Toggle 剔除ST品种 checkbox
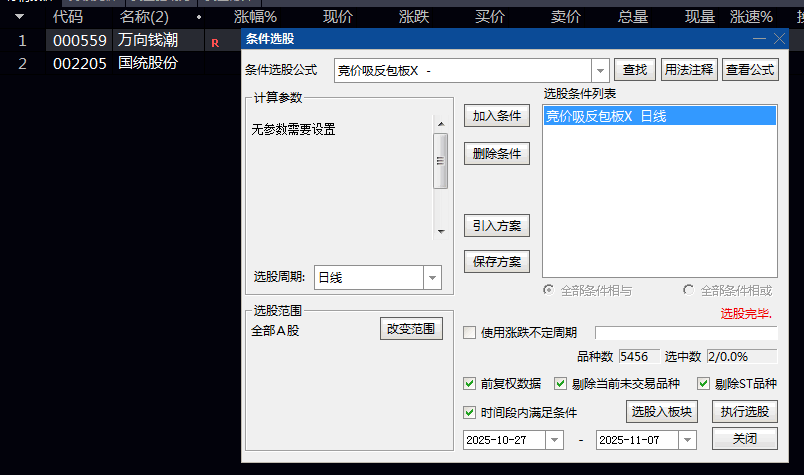804x475 pixels. [x=704, y=383]
